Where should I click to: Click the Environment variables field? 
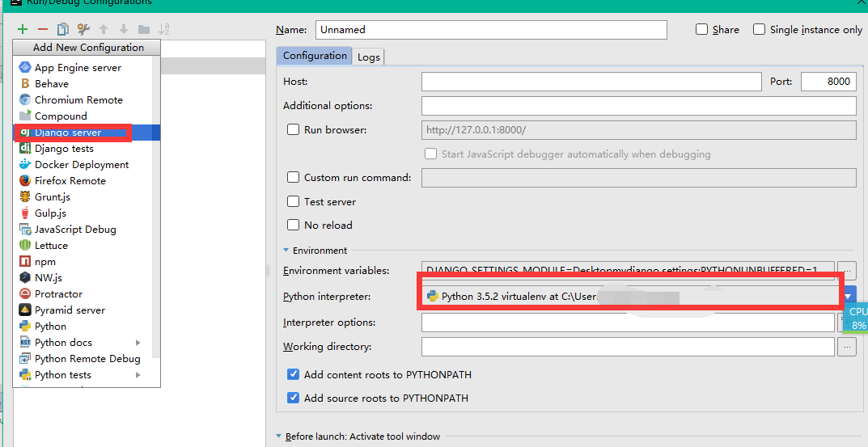[628, 271]
